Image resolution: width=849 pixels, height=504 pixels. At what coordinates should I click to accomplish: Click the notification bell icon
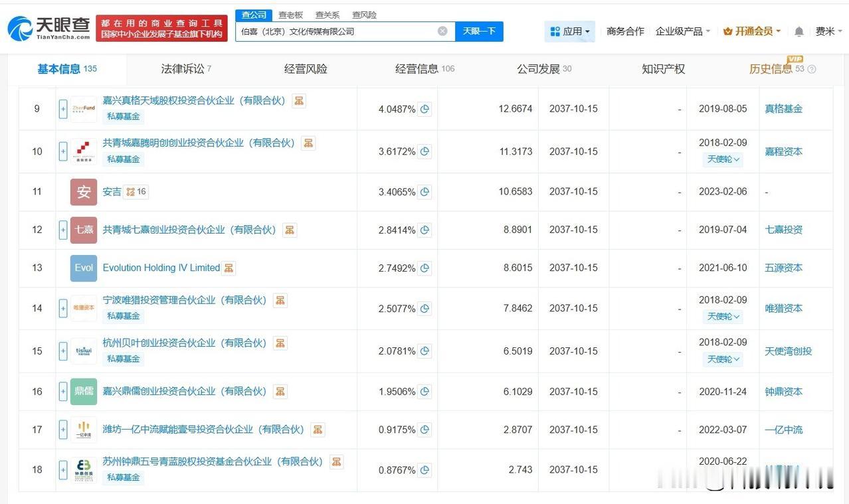tap(799, 31)
